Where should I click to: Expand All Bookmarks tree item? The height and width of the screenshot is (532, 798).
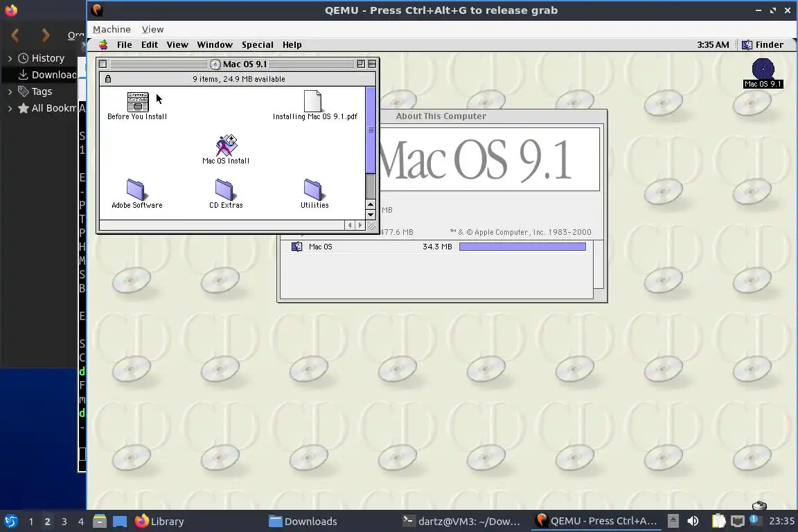click(x=10, y=109)
